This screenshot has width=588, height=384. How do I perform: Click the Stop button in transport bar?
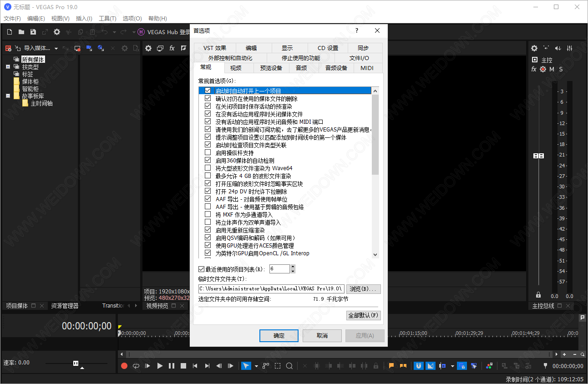tap(183, 366)
